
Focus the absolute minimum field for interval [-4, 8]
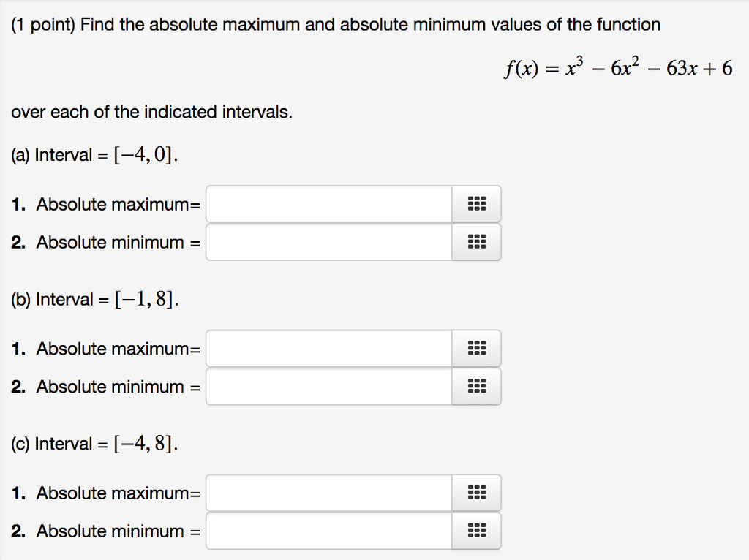[x=329, y=531]
